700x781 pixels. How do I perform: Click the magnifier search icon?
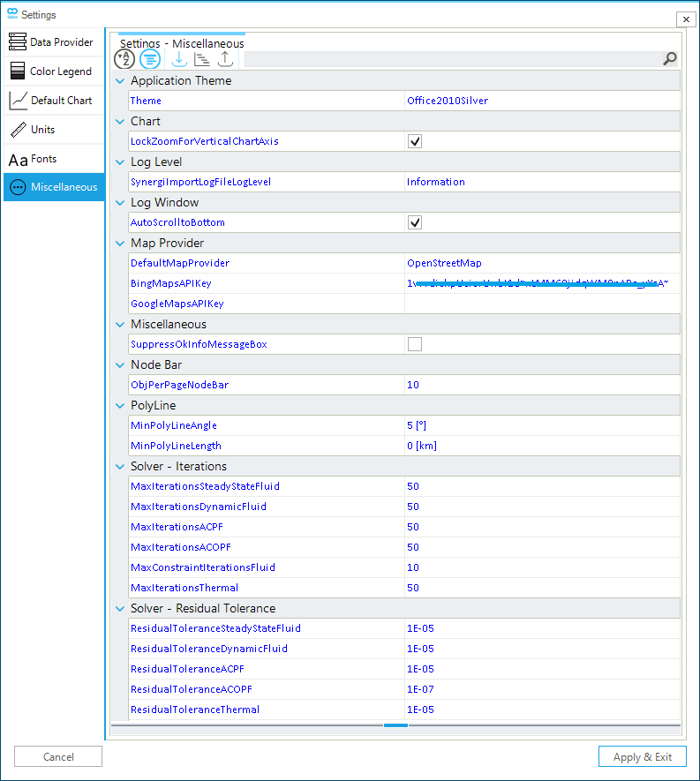coord(670,59)
